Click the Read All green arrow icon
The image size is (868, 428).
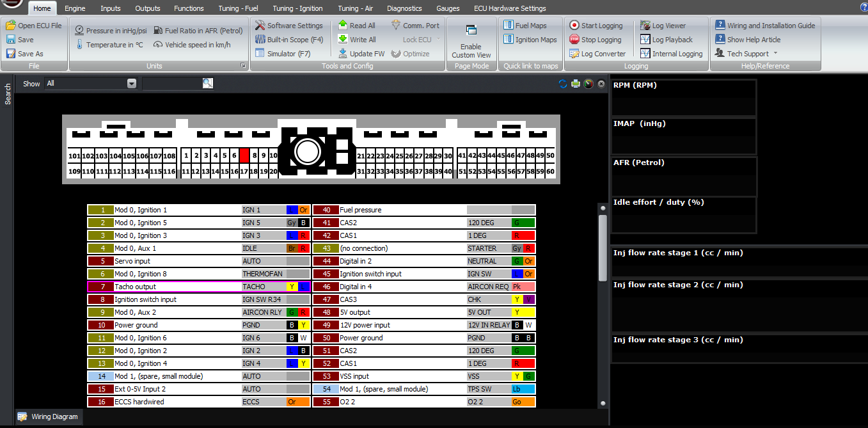(x=343, y=26)
